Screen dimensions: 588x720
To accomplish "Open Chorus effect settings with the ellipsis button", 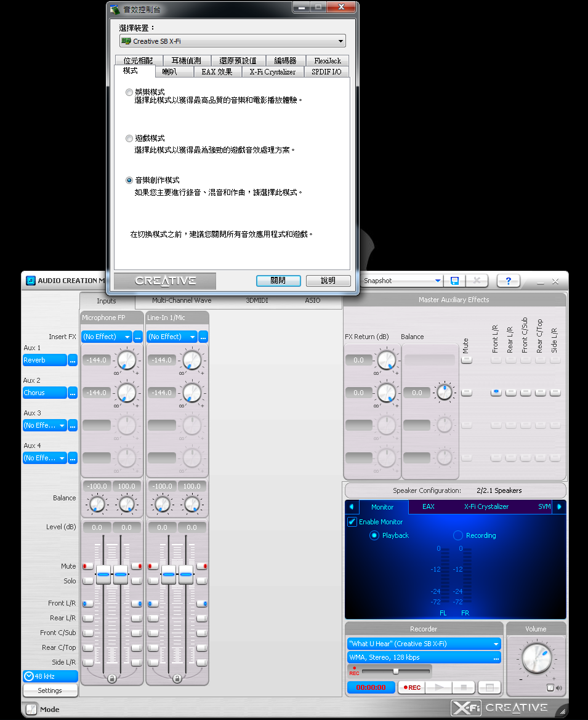I will click(x=73, y=393).
